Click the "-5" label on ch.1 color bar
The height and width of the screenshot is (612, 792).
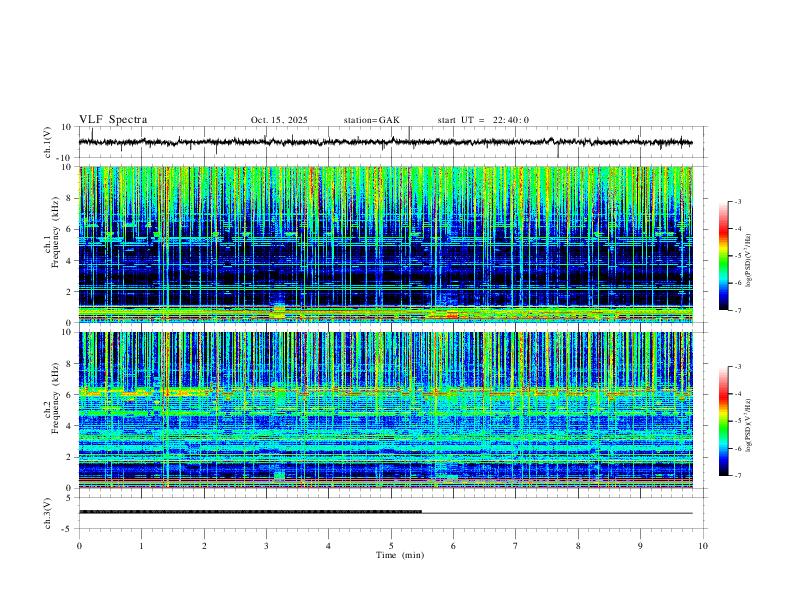[737, 256]
